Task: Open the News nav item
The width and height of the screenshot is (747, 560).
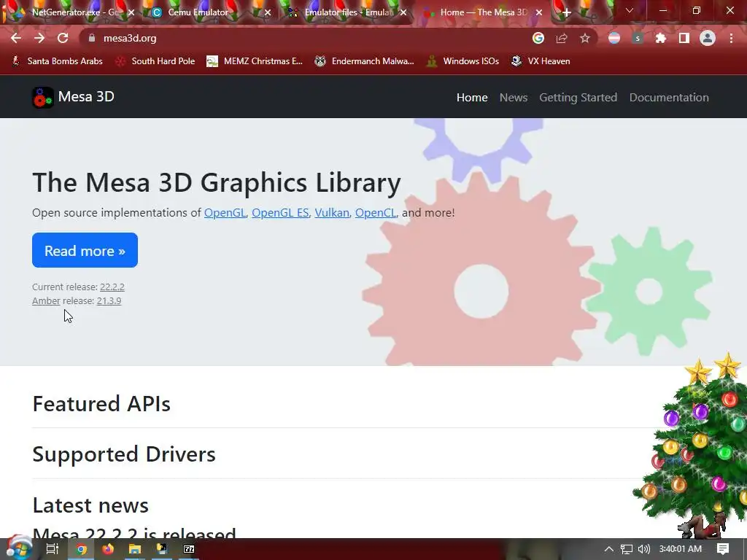Action: 514,97
